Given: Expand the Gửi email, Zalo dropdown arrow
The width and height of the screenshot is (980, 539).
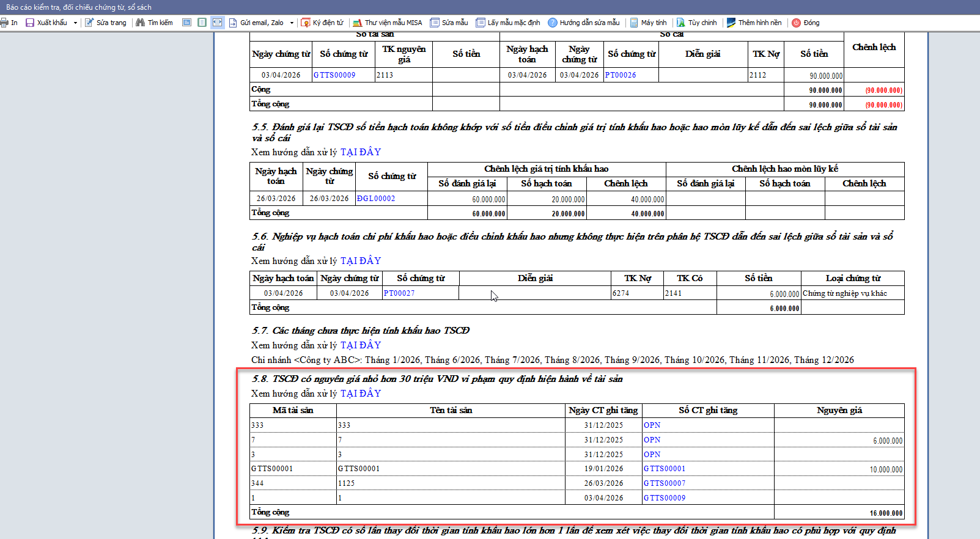Looking at the screenshot, I should pos(292,23).
